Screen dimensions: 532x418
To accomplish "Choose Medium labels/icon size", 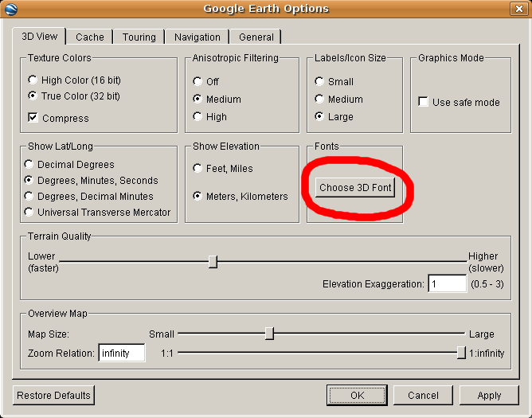I will point(338,99).
